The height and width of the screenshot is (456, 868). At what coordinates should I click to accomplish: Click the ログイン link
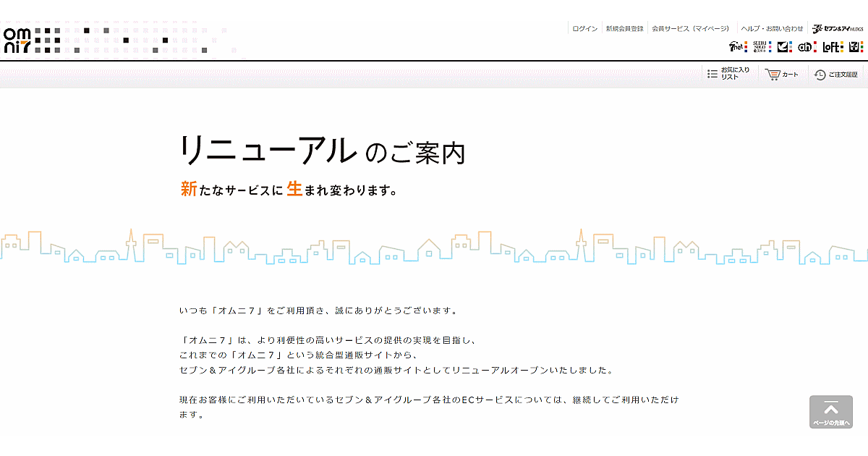point(584,29)
